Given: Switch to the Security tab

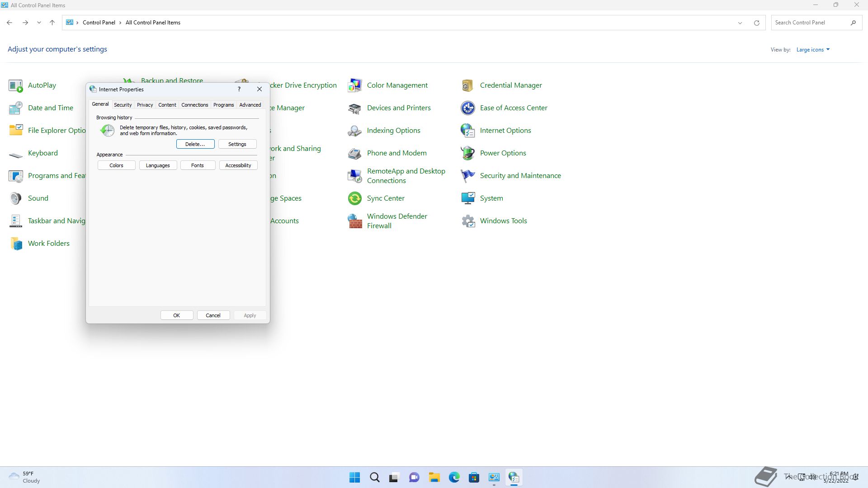Looking at the screenshot, I should click(x=123, y=105).
